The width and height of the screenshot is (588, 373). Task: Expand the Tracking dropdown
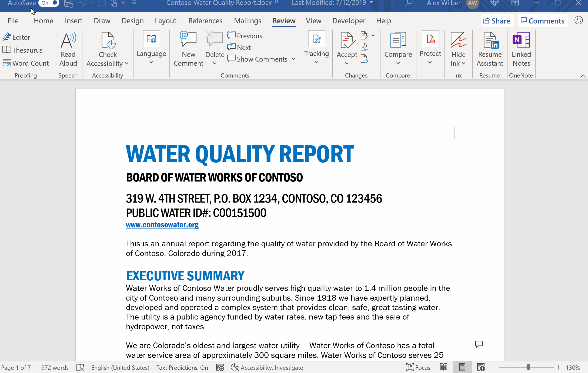coord(316,62)
